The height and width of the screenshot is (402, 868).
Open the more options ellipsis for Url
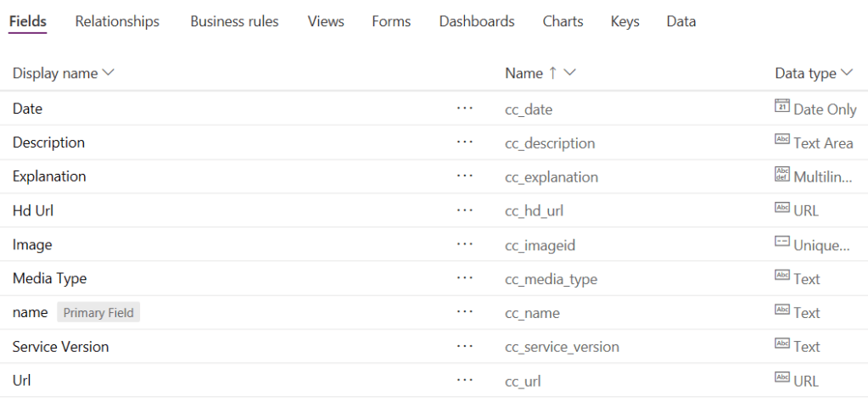tap(464, 380)
